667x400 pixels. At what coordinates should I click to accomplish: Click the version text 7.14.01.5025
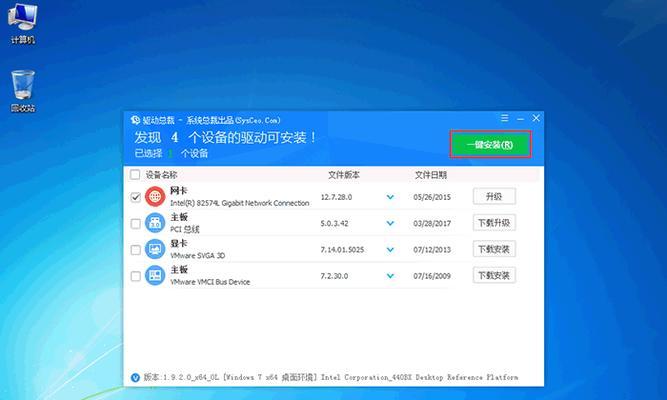(342, 250)
